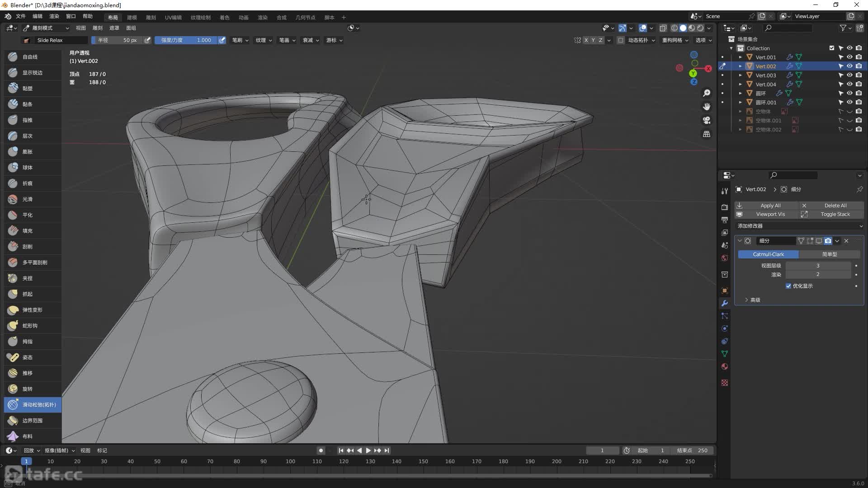This screenshot has width=868, height=488.
Task: Select the 层次 (Layer) brush
Action: point(33,136)
